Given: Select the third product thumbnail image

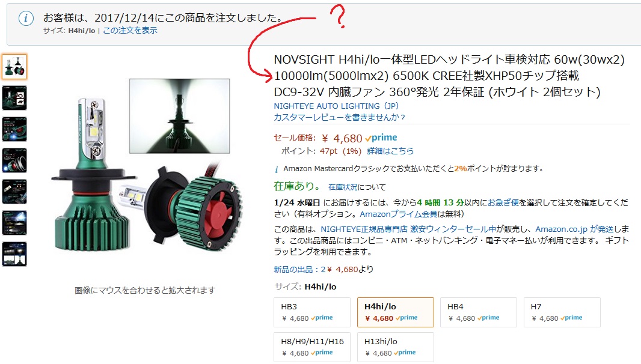Looking at the screenshot, I should pyautogui.click(x=14, y=129).
